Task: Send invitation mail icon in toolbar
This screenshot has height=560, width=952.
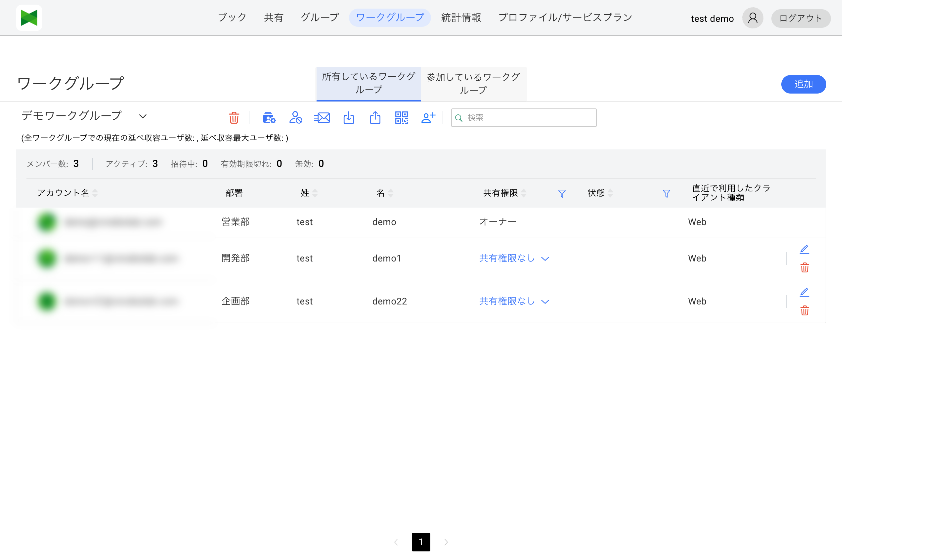Action: 322,118
